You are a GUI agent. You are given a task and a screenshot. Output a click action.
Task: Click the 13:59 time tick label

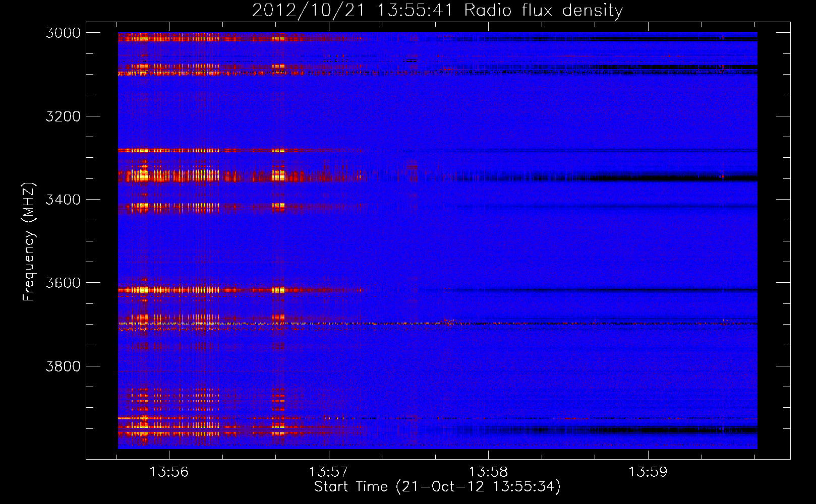coord(648,472)
